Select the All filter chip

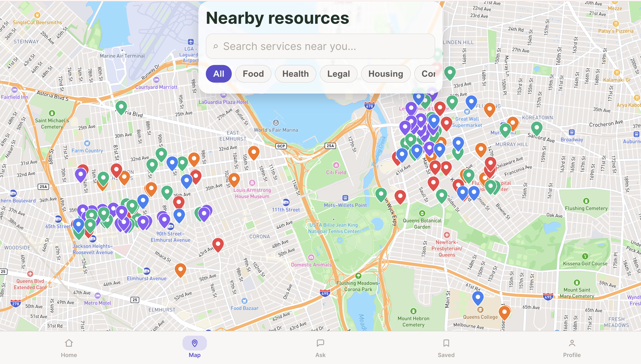[x=218, y=74]
